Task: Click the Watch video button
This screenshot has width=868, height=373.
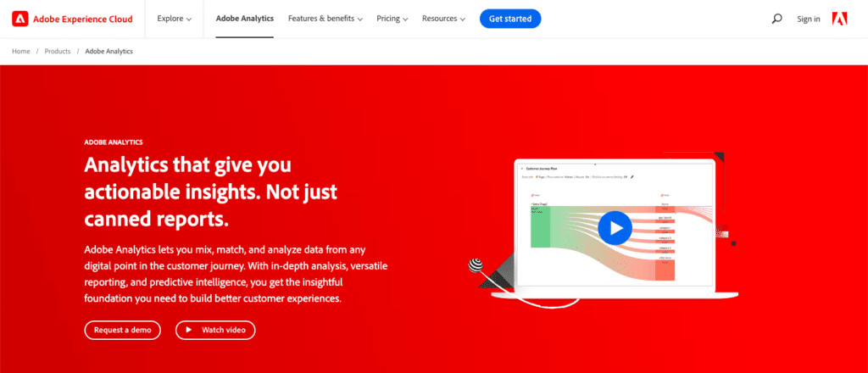Action: coord(215,330)
